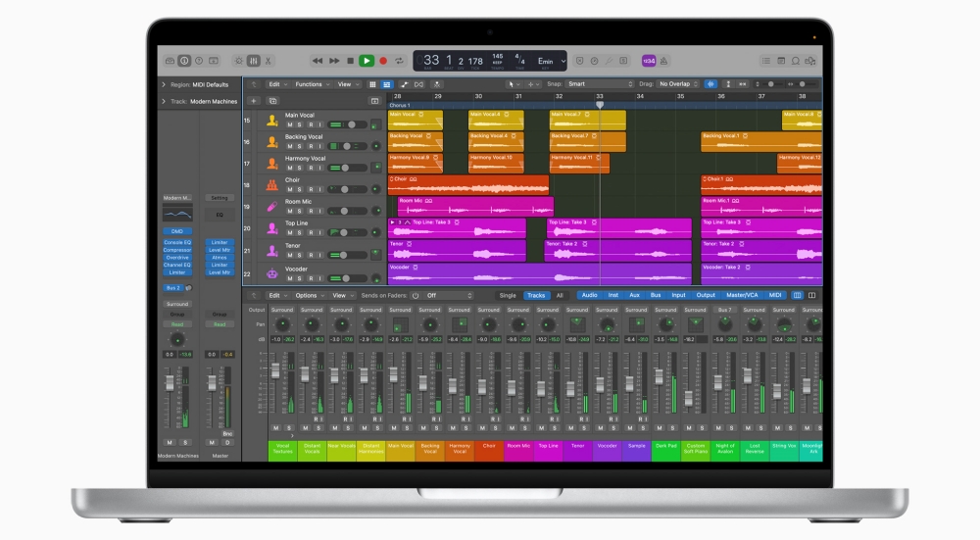Open the Bus 7 output slot
Image resolution: width=980 pixels, height=540 pixels.
[x=724, y=310]
